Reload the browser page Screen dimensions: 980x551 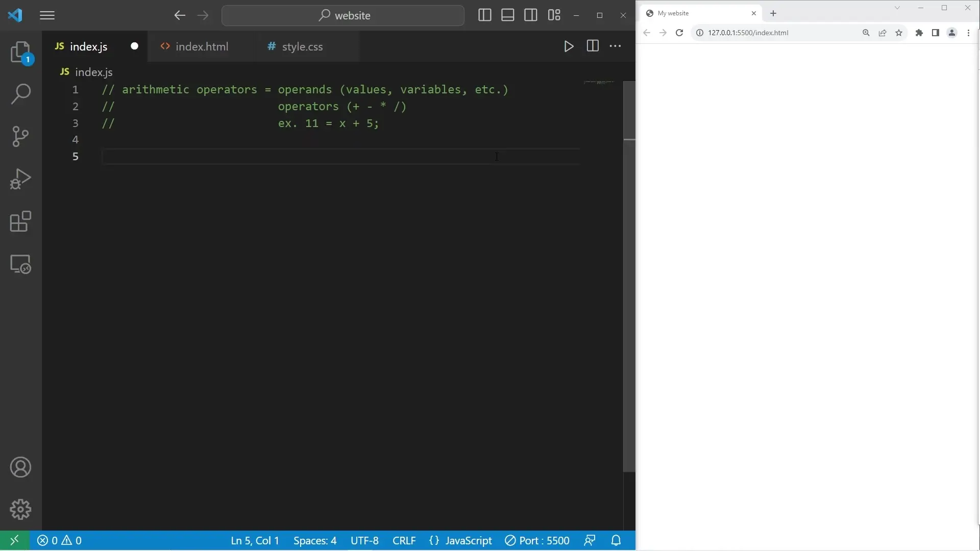679,33
